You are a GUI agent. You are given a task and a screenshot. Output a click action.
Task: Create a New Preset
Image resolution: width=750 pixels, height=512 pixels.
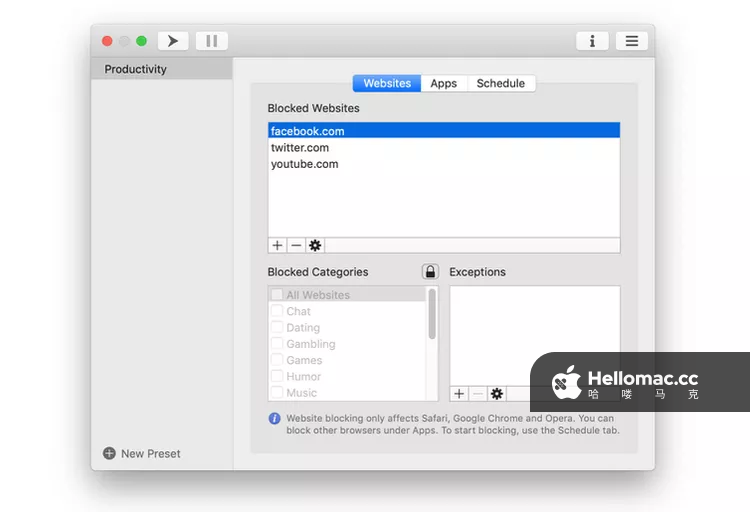tap(142, 453)
